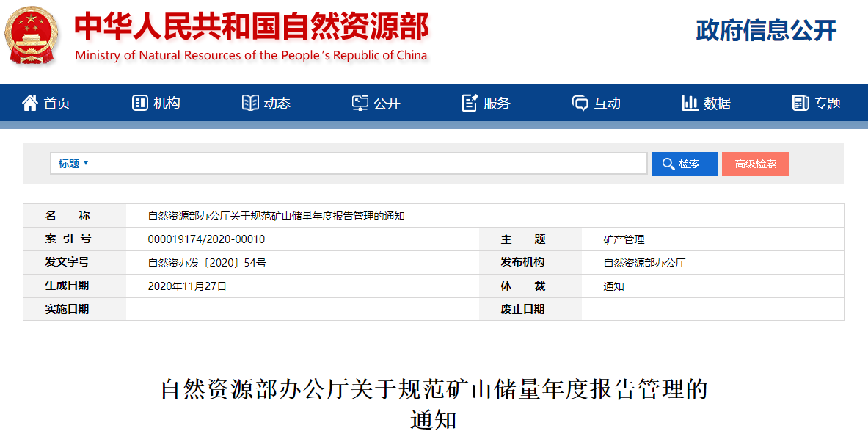The image size is (868, 445).
Task: Open the 首页 navigation menu item
Action: click(57, 104)
